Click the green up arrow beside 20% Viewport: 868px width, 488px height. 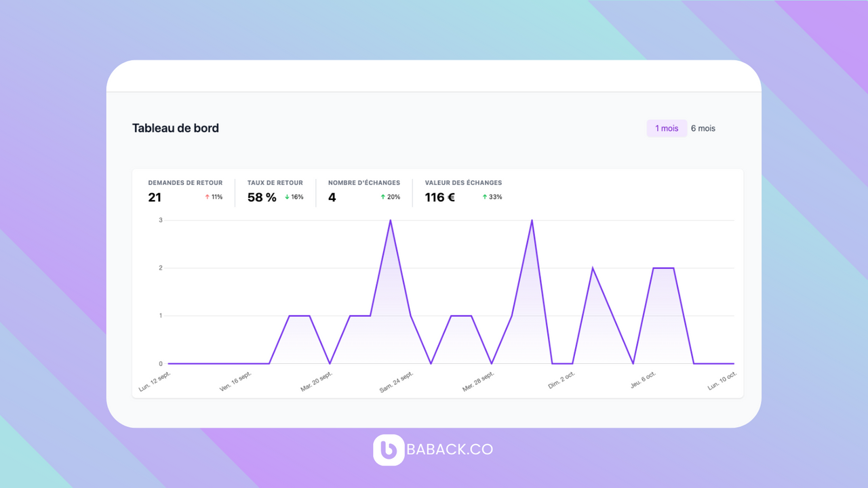point(383,197)
